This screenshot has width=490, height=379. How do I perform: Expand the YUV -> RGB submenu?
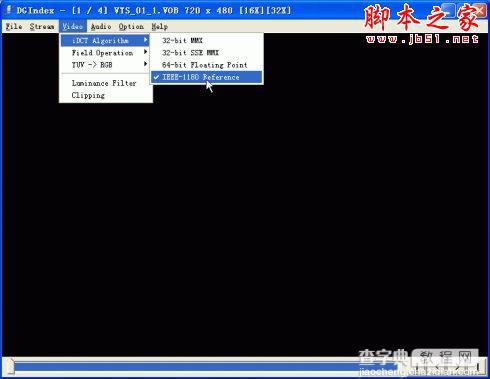(x=105, y=65)
